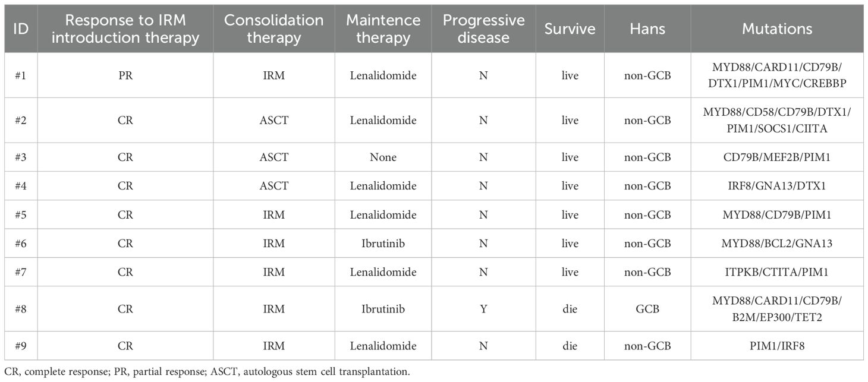Select PIM1/IRF8 mutations cell
Screen dimensions: 868x382
tap(777, 346)
